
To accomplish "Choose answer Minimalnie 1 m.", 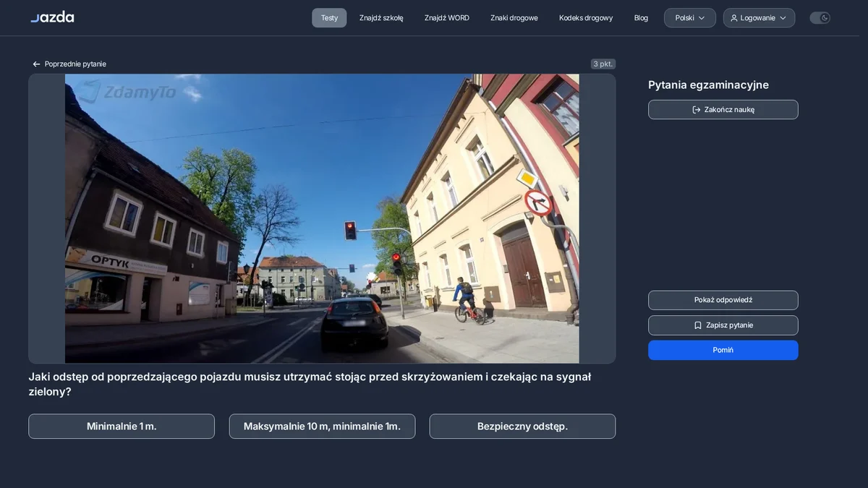I will coord(122,427).
